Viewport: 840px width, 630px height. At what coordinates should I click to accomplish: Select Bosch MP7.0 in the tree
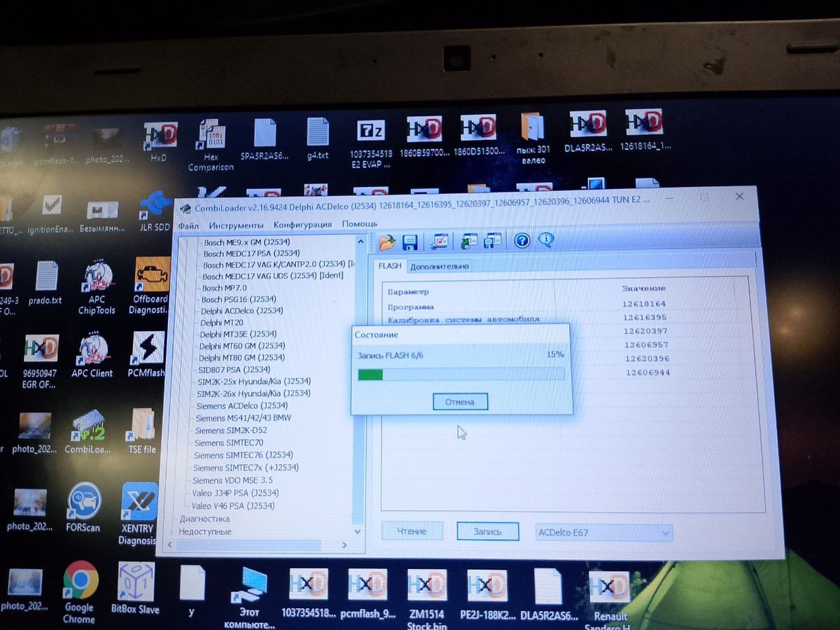(x=224, y=288)
